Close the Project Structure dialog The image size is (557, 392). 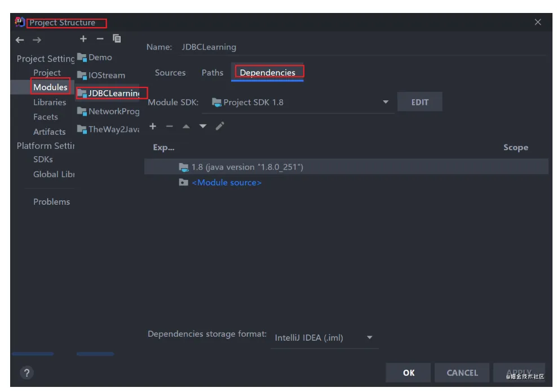coord(538,22)
